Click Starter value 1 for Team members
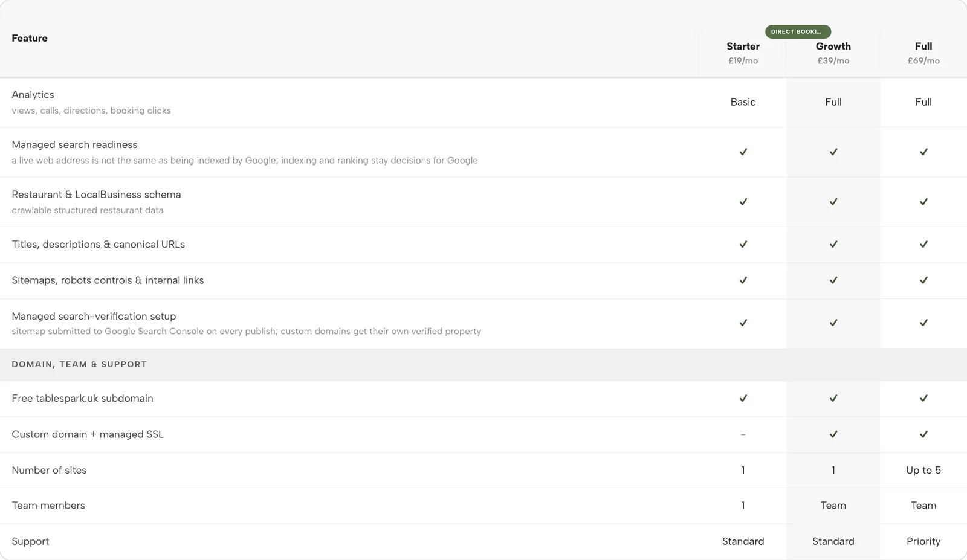The height and width of the screenshot is (560, 967). pyautogui.click(x=743, y=506)
